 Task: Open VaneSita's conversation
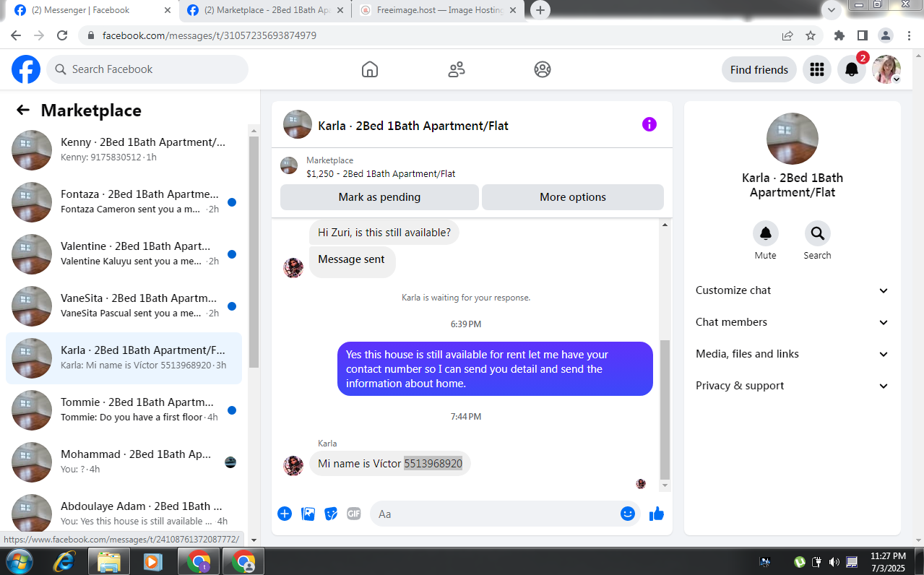(124, 306)
